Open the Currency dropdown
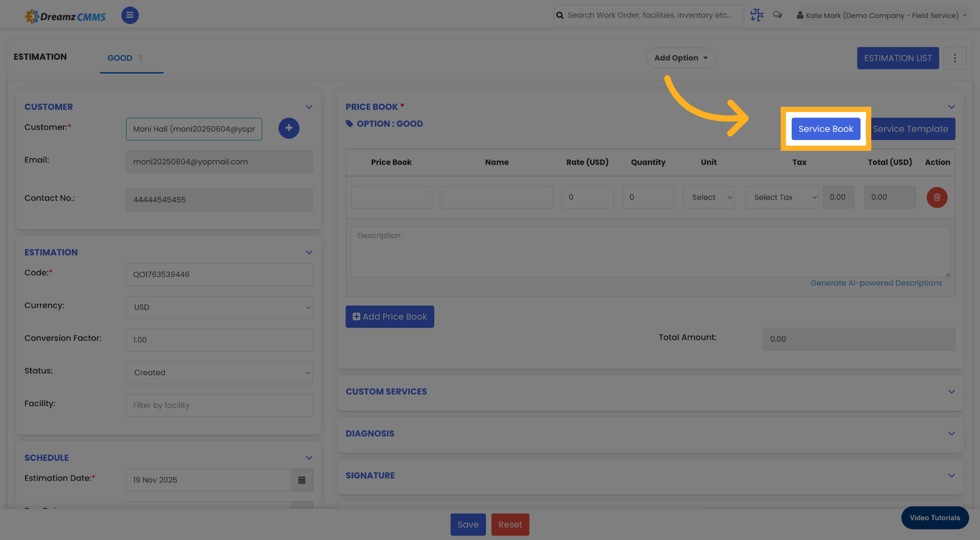 (219, 307)
